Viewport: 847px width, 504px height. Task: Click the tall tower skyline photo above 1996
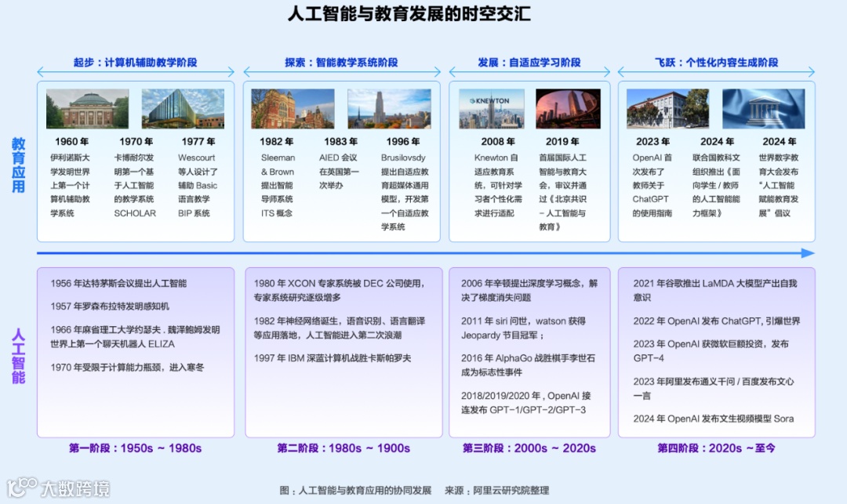[389, 108]
